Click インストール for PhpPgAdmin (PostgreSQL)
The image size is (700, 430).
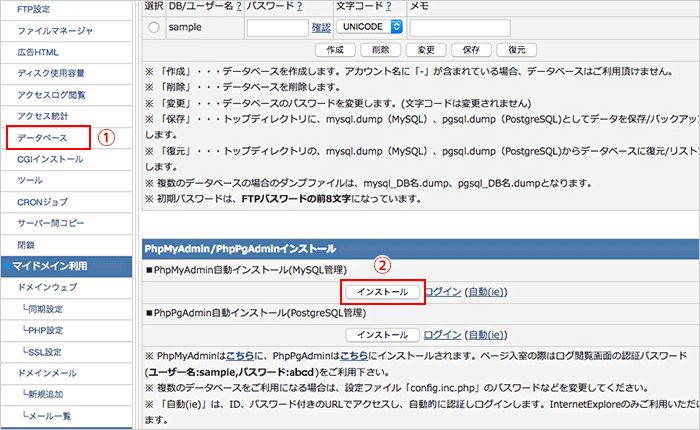click(x=382, y=335)
